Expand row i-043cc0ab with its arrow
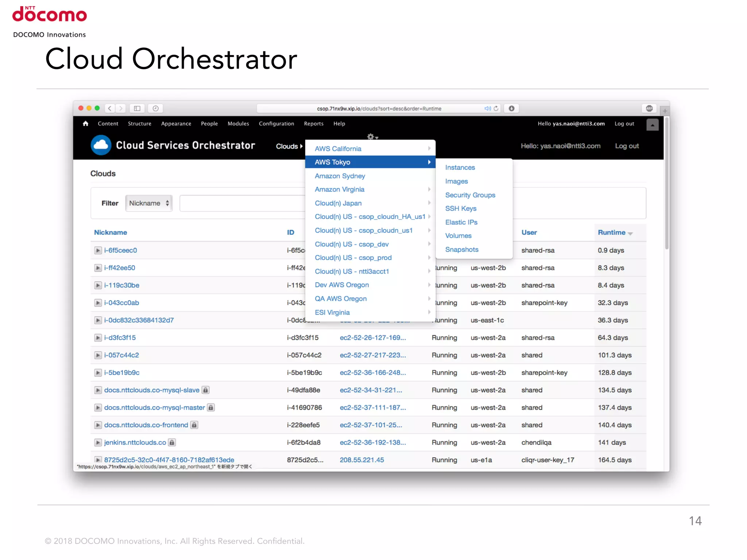The width and height of the screenshot is (747, 560). (98, 303)
